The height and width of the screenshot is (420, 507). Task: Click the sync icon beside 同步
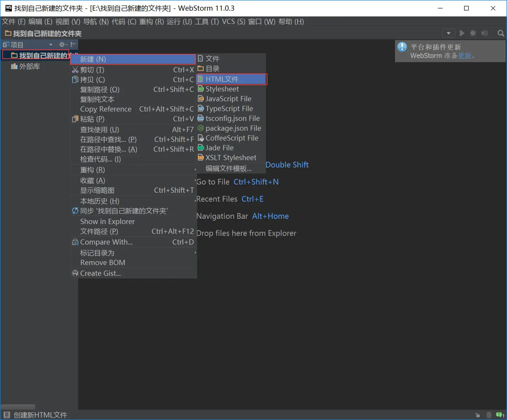click(x=75, y=211)
